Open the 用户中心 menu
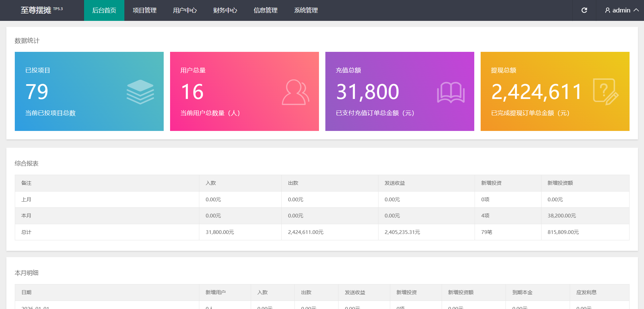This screenshot has height=309, width=644. point(185,10)
